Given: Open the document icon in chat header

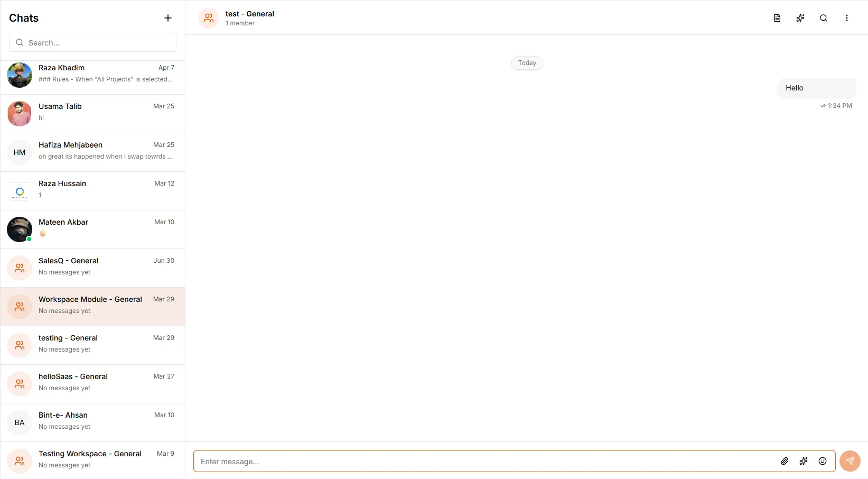Looking at the screenshot, I should point(777,18).
